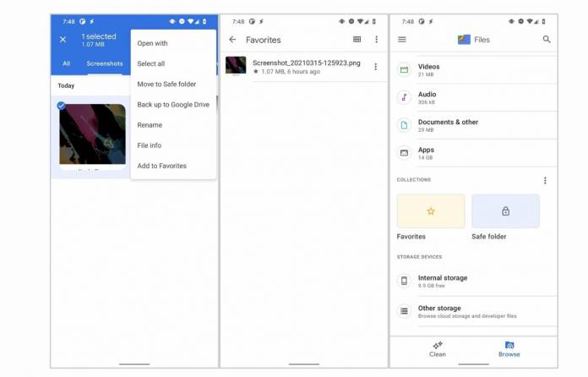Switch to the Screenshots tab
Viewport: 588px width, 377px height.
[105, 63]
